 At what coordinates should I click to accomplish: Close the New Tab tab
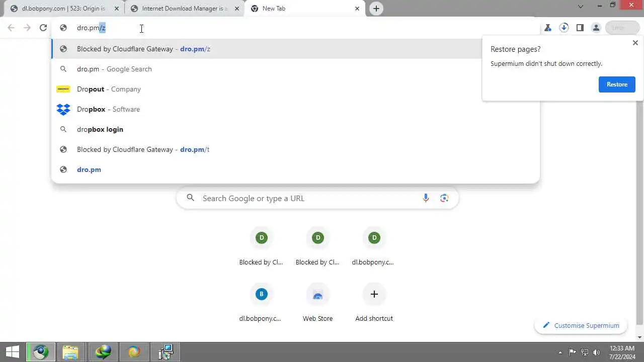pos(357,9)
